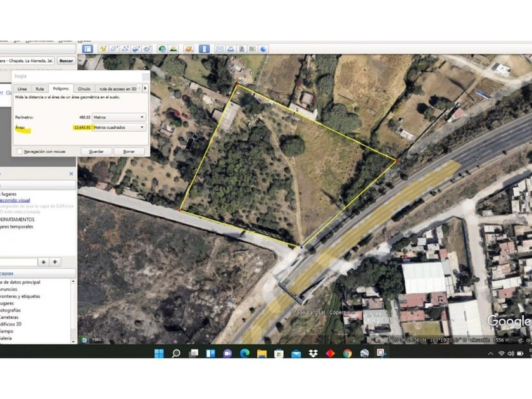Select the Base de datos principal layer
Image resolution: width=532 pixels, height=399 pixels.
pyautogui.click(x=20, y=282)
